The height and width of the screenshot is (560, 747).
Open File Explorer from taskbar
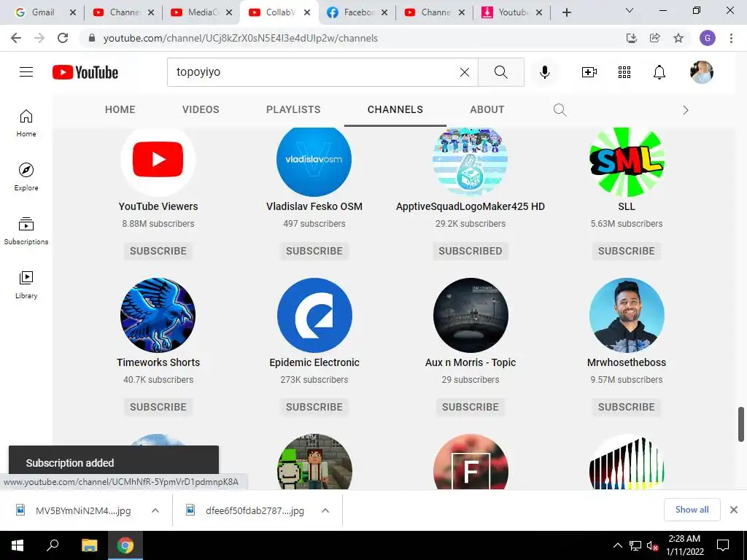pyautogui.click(x=89, y=545)
